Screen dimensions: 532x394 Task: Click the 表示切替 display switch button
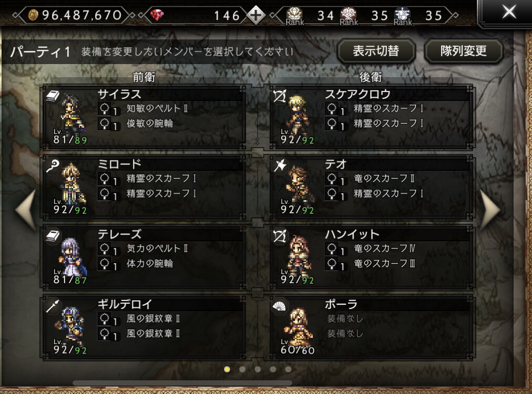pos(376,51)
